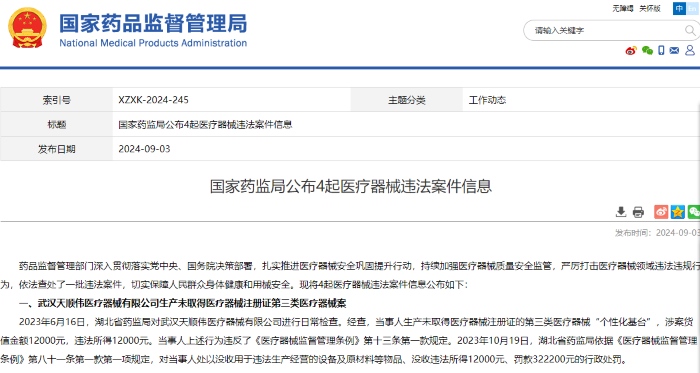
Task: Click section heading 一、武汉天顺伟医疗器械有限公司 case
Action: [182, 303]
